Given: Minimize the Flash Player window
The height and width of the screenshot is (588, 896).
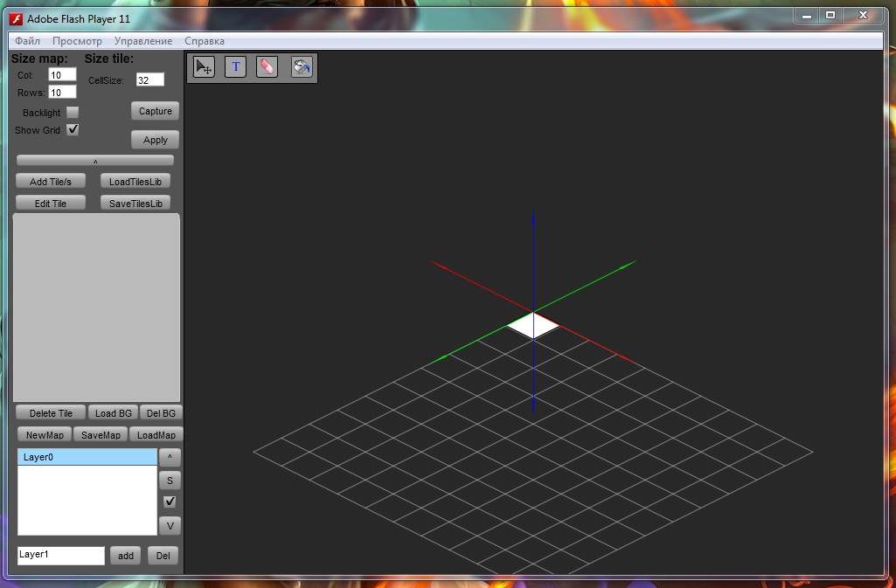Looking at the screenshot, I should pyautogui.click(x=807, y=16).
